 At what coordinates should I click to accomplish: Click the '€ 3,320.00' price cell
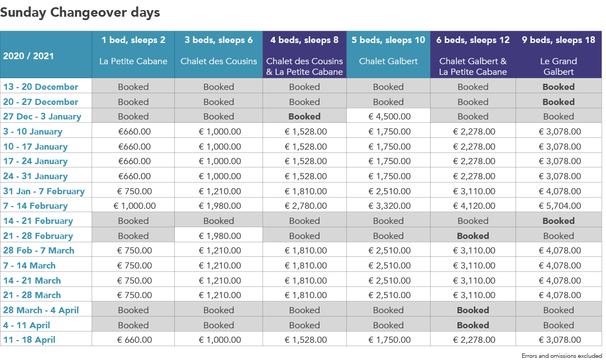click(x=390, y=206)
